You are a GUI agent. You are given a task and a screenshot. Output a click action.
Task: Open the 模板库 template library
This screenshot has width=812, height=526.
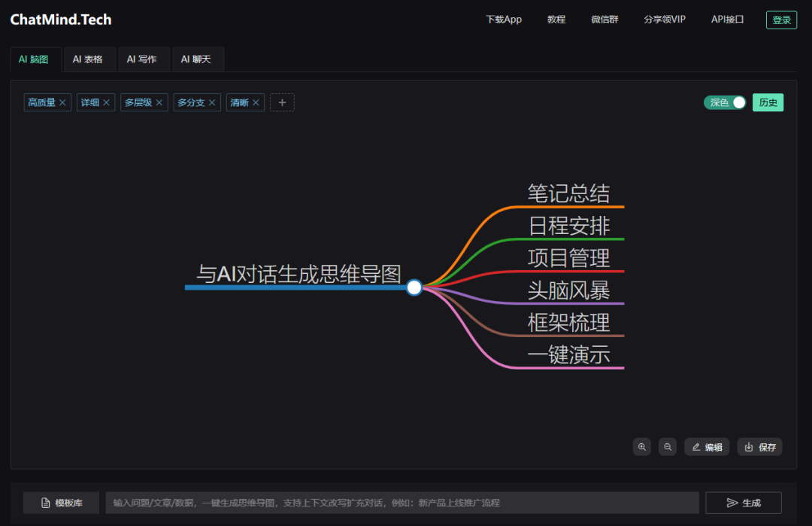(61, 503)
